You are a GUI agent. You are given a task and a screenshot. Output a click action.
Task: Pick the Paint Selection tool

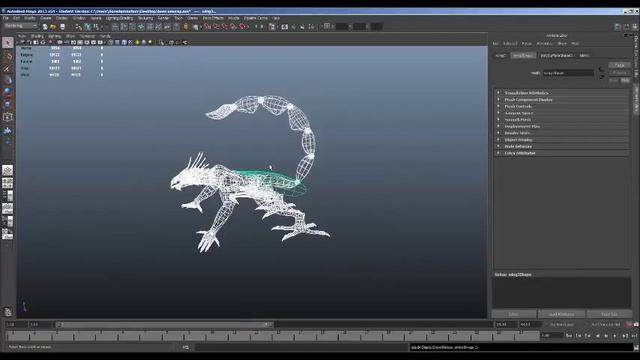(x=7, y=68)
